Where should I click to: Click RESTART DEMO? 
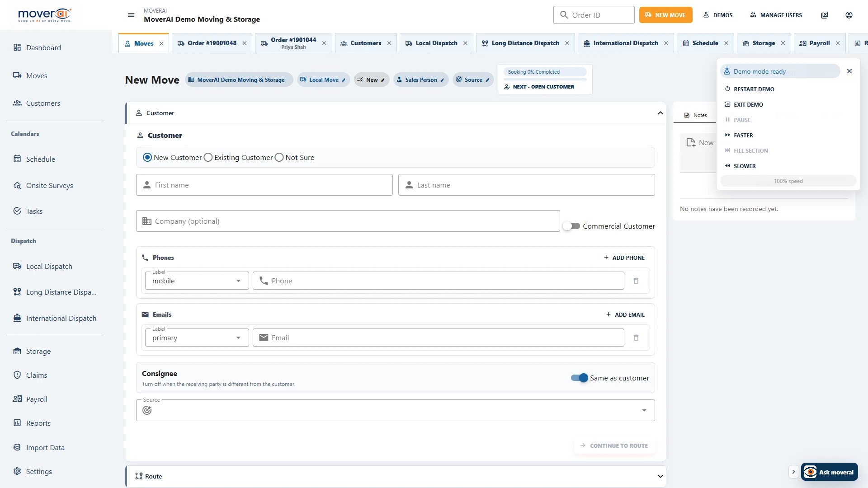point(750,89)
